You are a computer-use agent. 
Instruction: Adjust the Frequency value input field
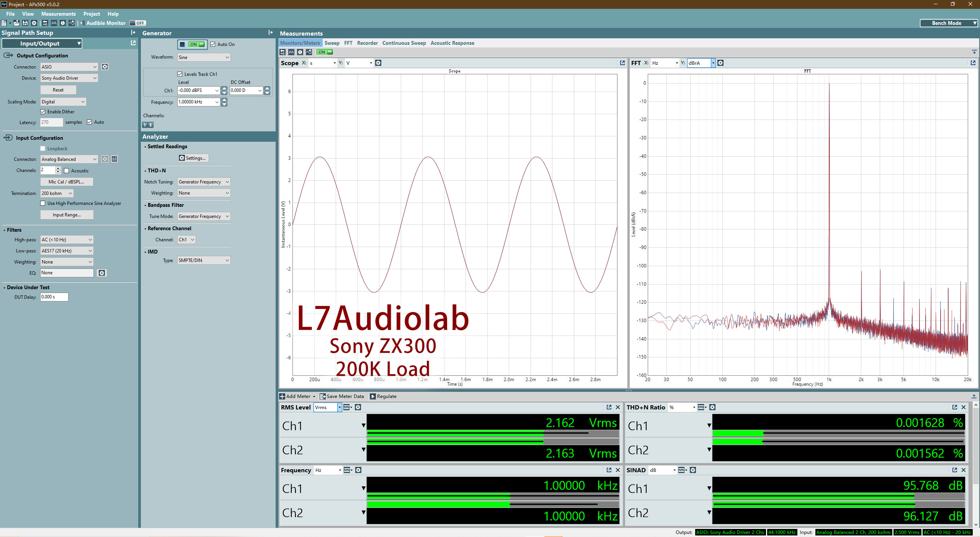195,102
